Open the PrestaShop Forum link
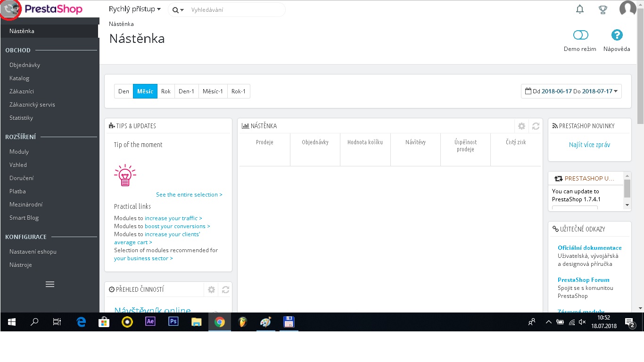Image resolution: width=644 pixels, height=362 pixels. click(584, 280)
